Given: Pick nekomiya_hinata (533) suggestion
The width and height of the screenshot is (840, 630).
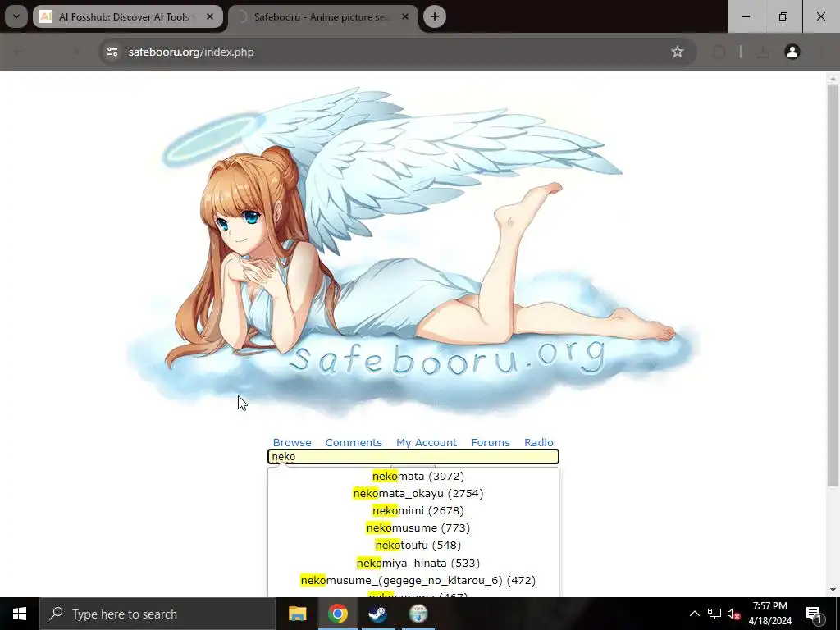Looking at the screenshot, I should [418, 563].
